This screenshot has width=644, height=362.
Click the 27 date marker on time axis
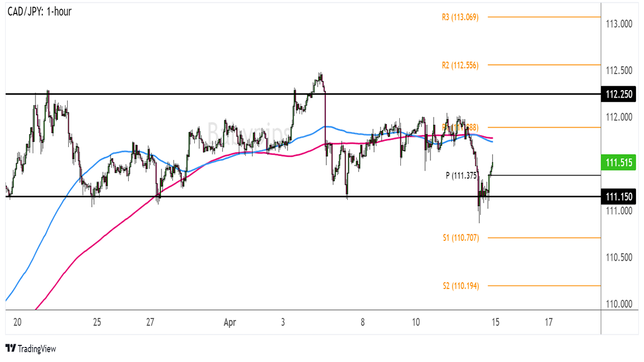click(x=150, y=322)
